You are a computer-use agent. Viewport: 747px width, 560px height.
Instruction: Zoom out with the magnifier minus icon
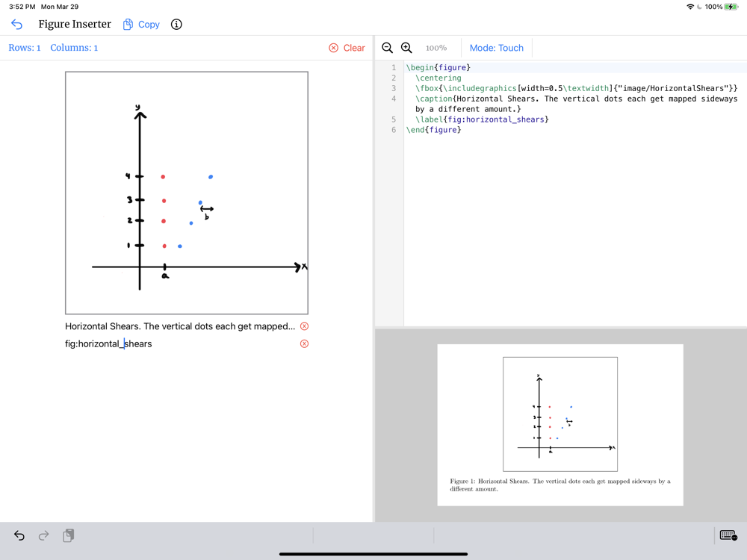[x=387, y=48]
